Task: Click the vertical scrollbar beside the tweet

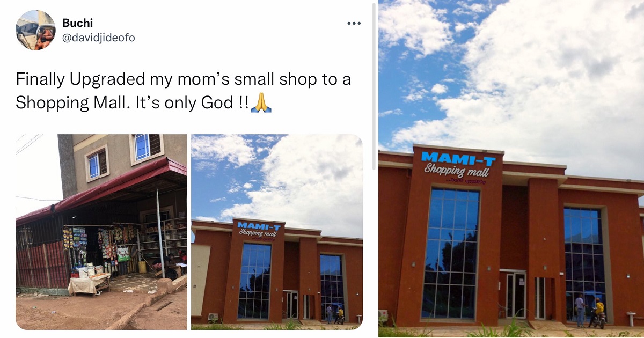Action: tap(373, 87)
